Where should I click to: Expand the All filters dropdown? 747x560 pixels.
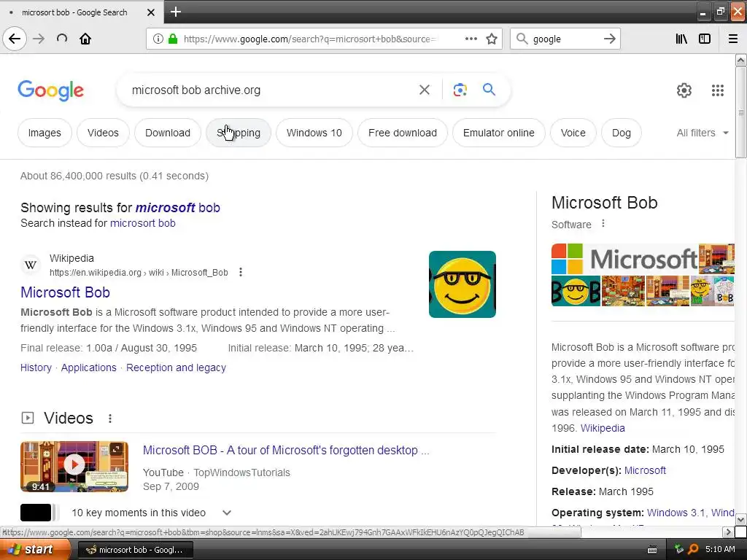pyautogui.click(x=703, y=133)
